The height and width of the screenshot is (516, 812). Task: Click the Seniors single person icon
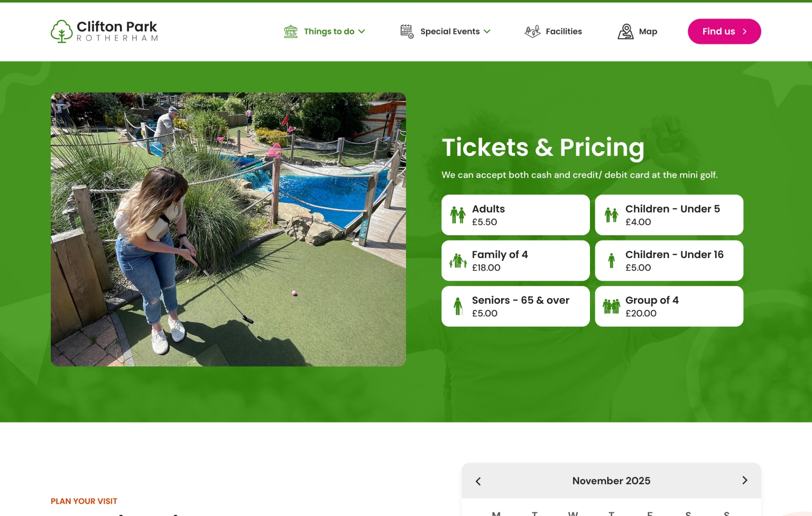[x=458, y=306]
